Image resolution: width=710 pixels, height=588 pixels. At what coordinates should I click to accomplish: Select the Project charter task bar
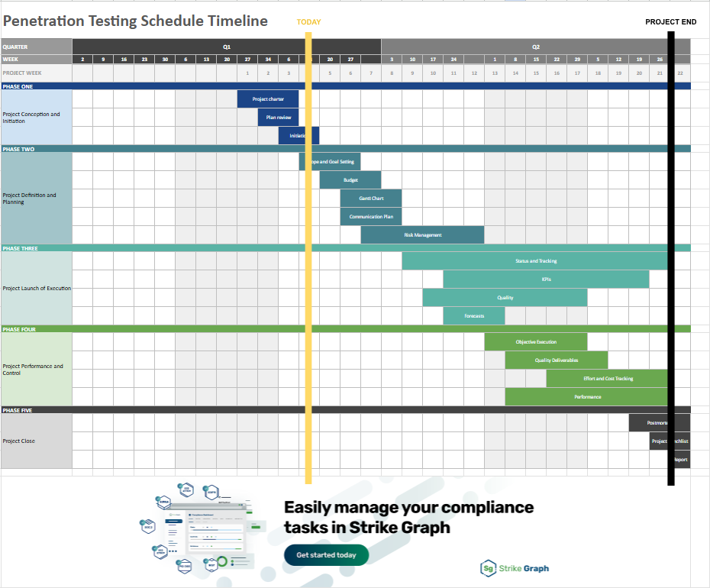coord(267,99)
